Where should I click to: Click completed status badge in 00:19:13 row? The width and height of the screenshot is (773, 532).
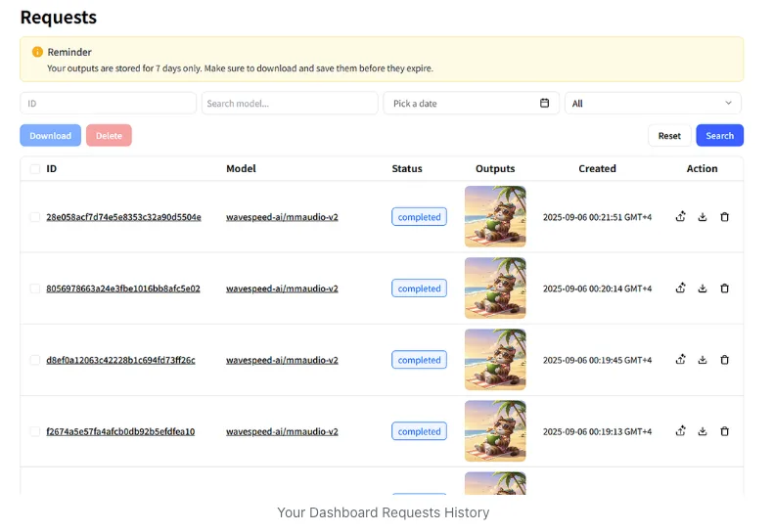pyautogui.click(x=419, y=431)
